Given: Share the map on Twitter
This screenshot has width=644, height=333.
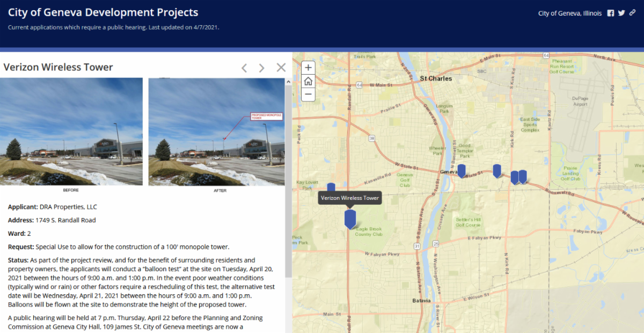Looking at the screenshot, I should click(x=621, y=13).
